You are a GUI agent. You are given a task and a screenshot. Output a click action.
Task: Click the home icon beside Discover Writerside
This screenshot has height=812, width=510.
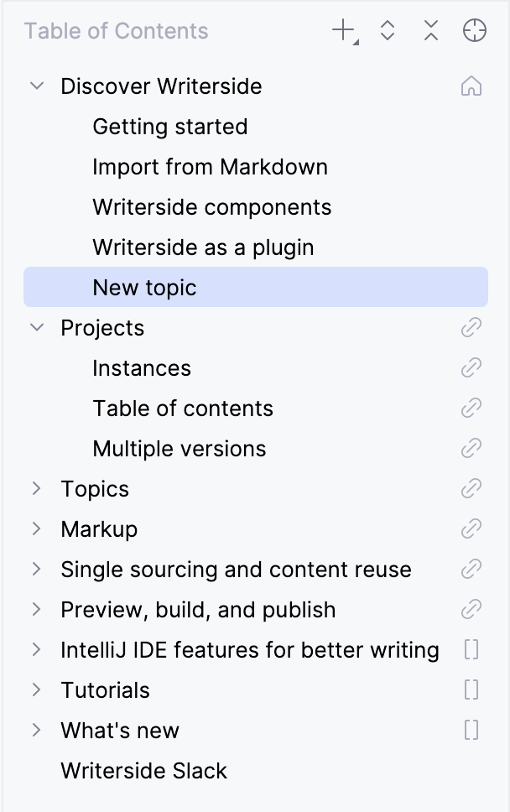[x=471, y=86]
